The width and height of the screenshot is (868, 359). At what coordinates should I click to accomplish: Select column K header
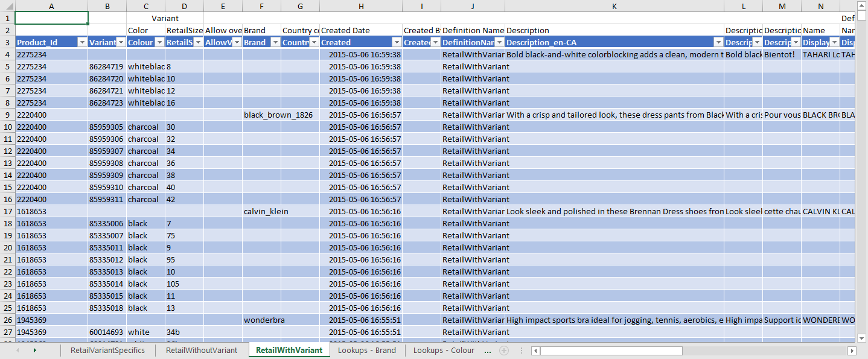coord(614,5)
